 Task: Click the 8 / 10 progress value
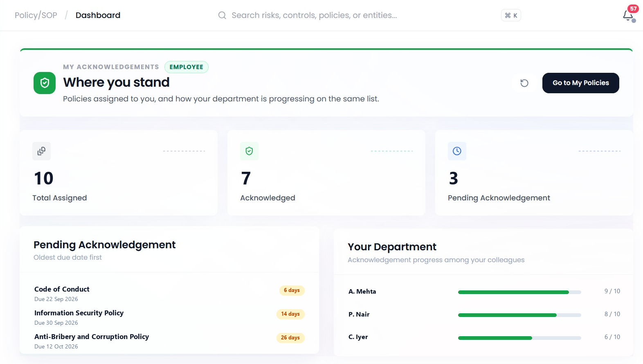pos(612,314)
